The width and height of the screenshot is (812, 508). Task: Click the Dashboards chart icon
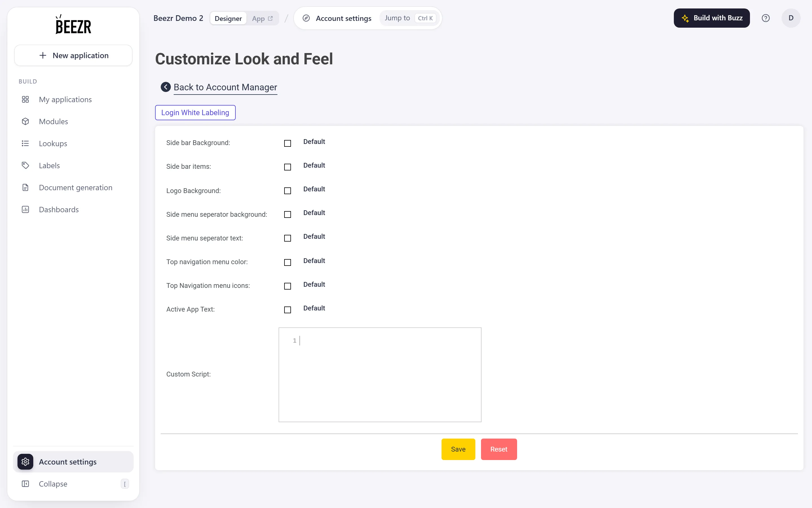click(x=25, y=210)
